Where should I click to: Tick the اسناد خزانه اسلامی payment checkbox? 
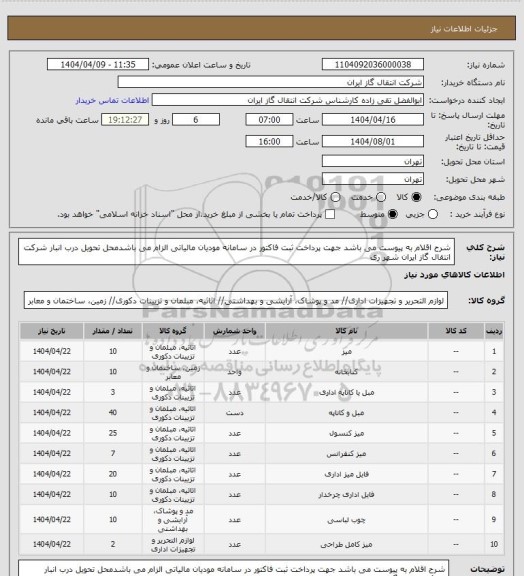(x=330, y=214)
